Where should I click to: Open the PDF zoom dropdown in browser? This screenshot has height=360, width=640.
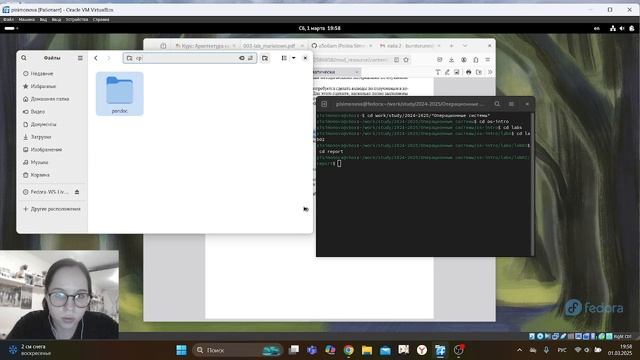click(337, 72)
